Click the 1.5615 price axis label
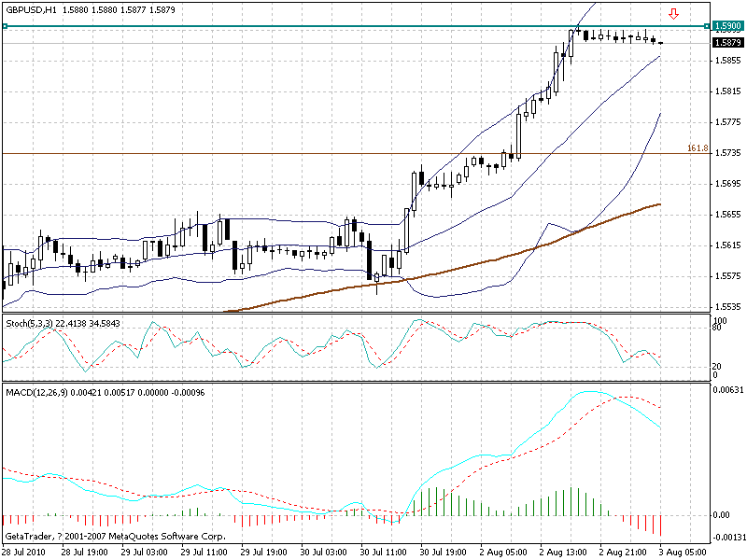The width and height of the screenshot is (747, 560). pyautogui.click(x=728, y=245)
